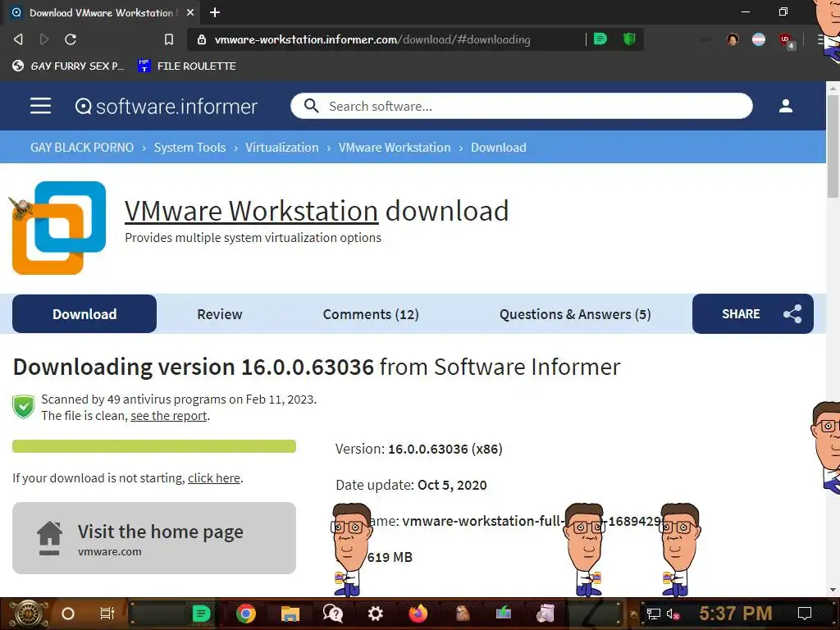Launch Firefox from the taskbar

point(418,614)
